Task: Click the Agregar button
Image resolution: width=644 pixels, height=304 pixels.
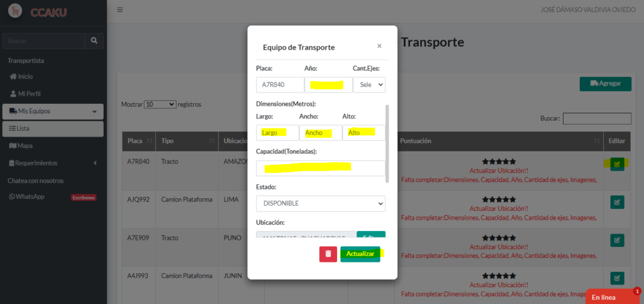Action: click(604, 84)
